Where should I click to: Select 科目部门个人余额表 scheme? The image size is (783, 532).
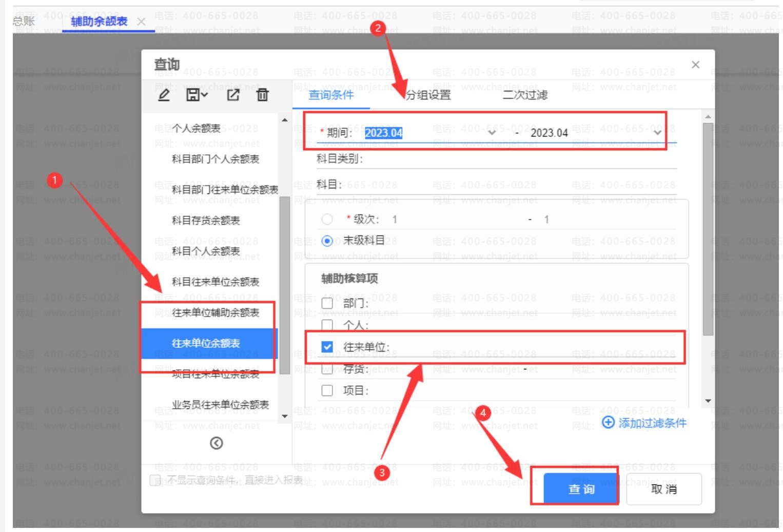click(x=216, y=159)
